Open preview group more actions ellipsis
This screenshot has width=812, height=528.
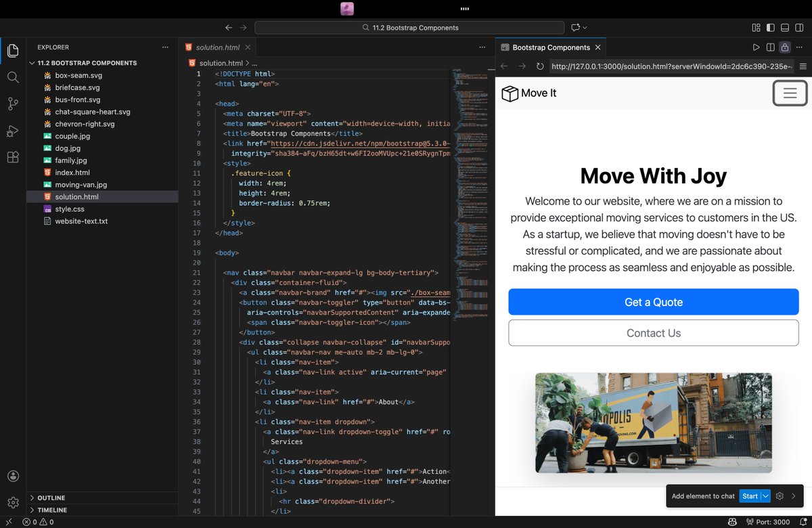coord(800,47)
